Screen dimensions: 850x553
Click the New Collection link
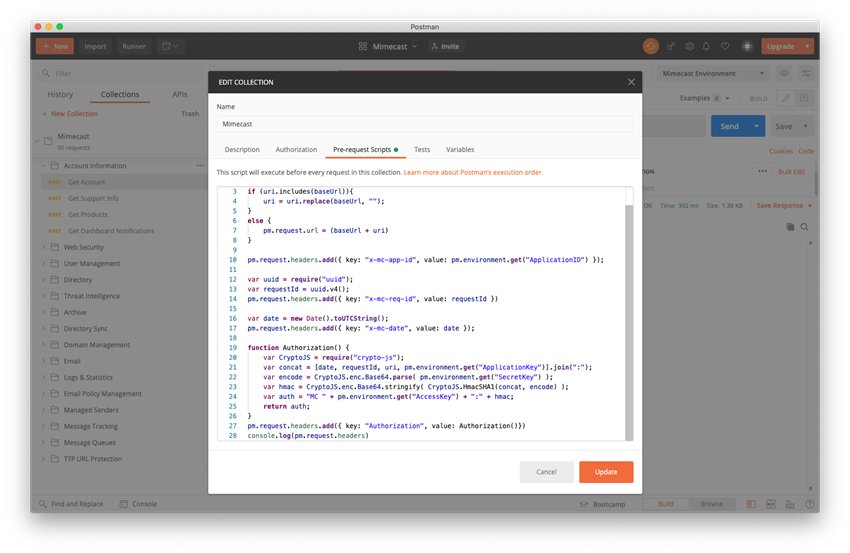click(x=70, y=114)
